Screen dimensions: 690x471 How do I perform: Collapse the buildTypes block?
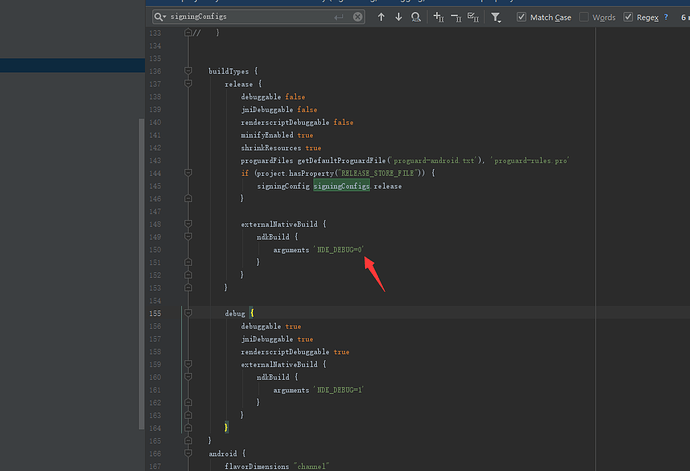point(186,72)
